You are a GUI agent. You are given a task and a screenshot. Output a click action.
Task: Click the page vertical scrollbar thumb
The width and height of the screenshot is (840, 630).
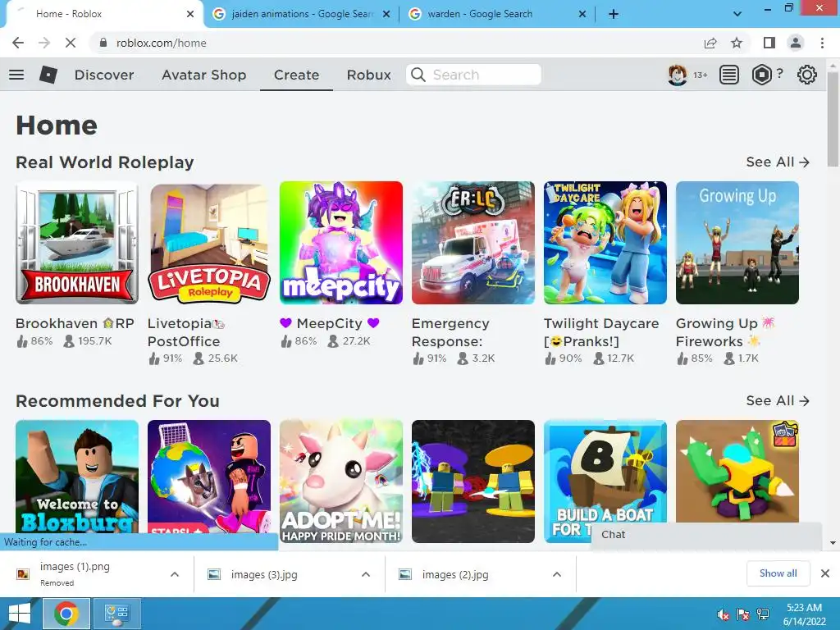tap(833, 119)
